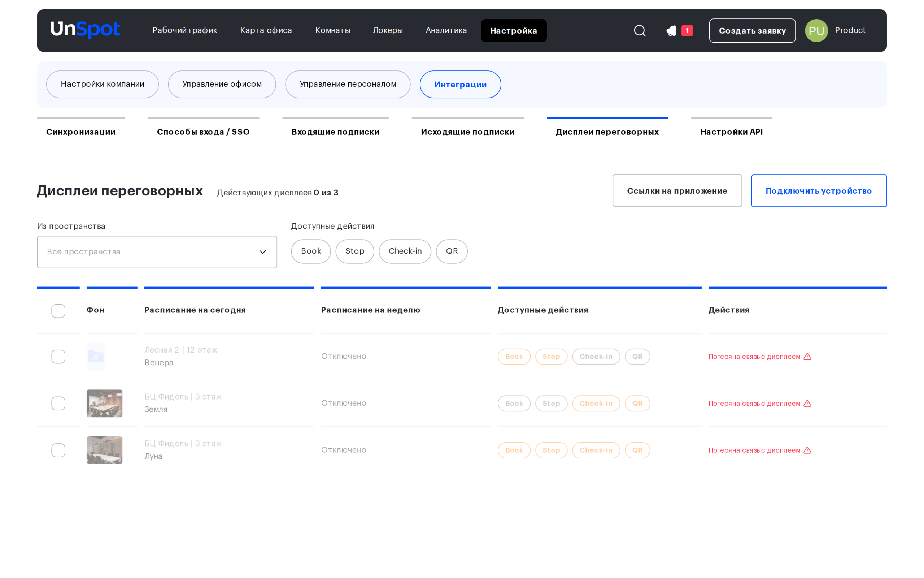924x578 pixels.
Task: Click Отключено in the Луна row
Action: (344, 450)
